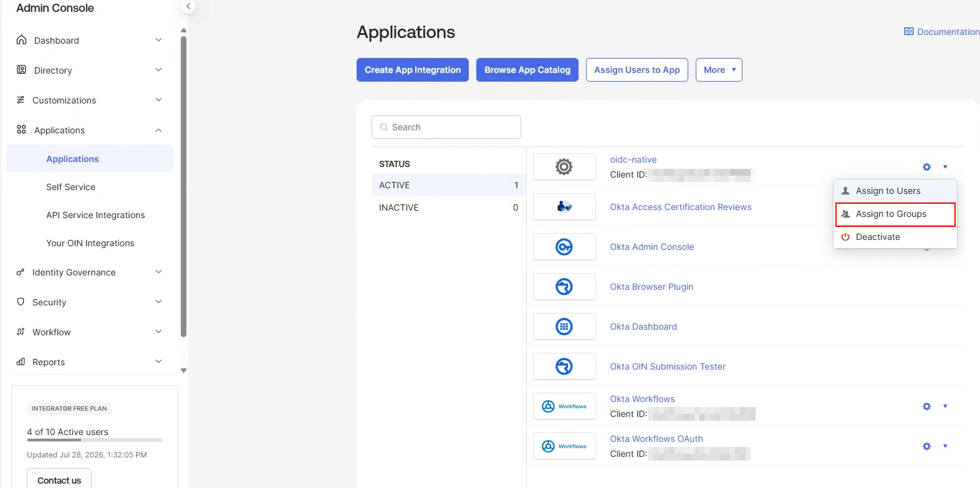Click the oidc-native gear logo thumbnail

point(564,167)
